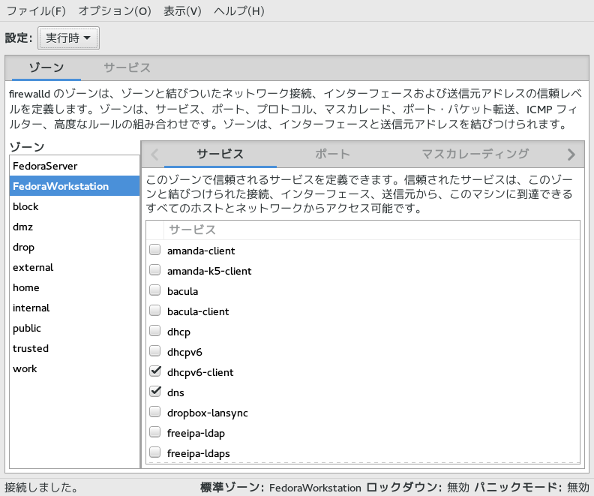Enable the freeipa-ldap service checkbox
This screenshot has width=594, height=496.
(155, 432)
